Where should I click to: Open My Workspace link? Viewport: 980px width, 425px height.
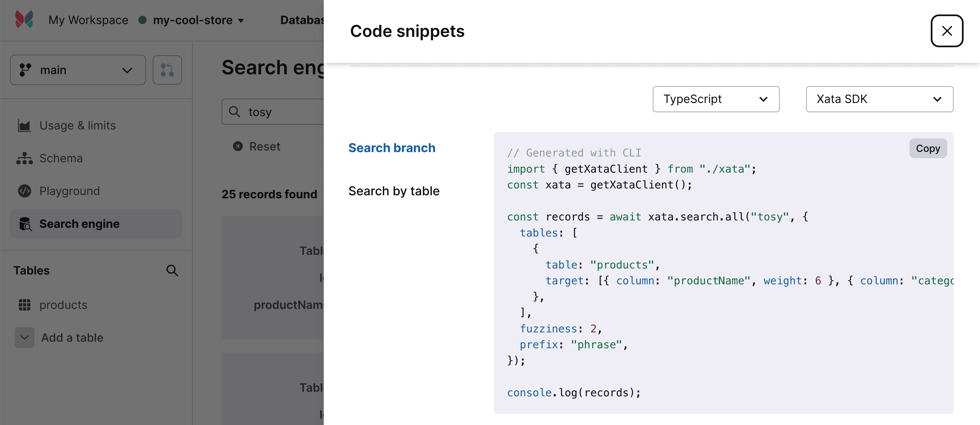88,20
